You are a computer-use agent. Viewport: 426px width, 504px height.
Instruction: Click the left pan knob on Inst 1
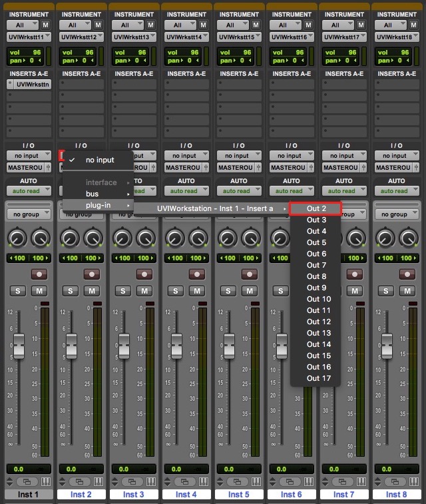click(x=17, y=238)
